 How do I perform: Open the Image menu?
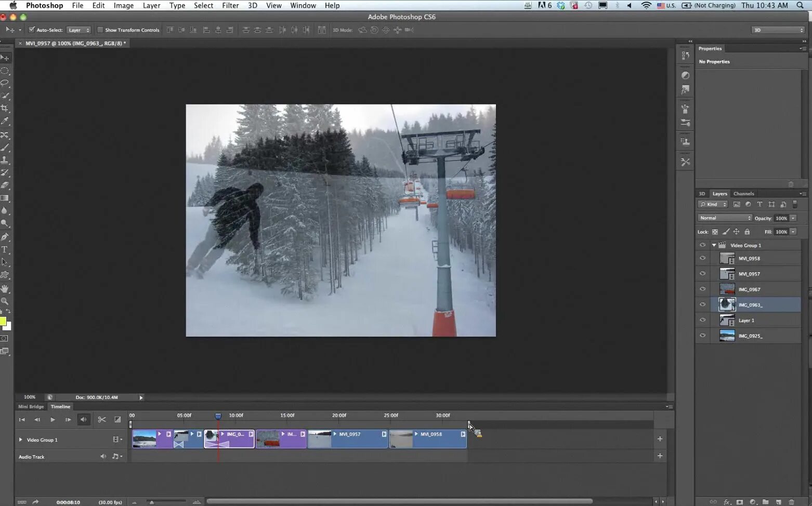(x=124, y=5)
